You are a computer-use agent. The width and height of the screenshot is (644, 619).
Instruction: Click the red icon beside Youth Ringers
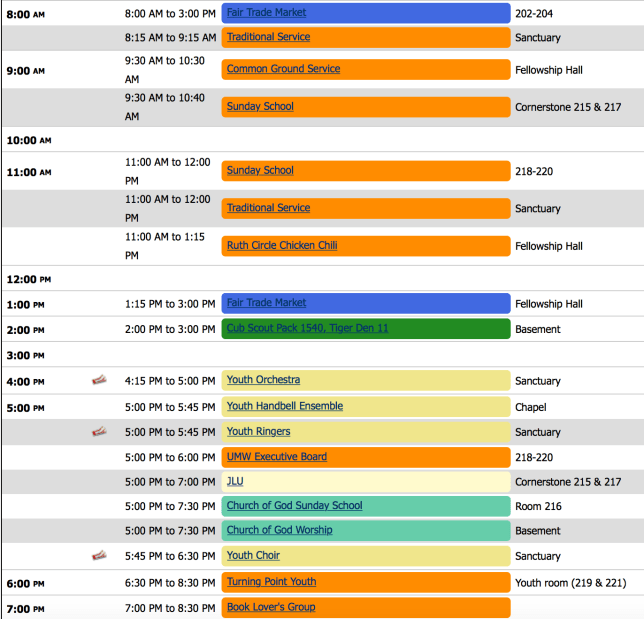click(x=99, y=432)
